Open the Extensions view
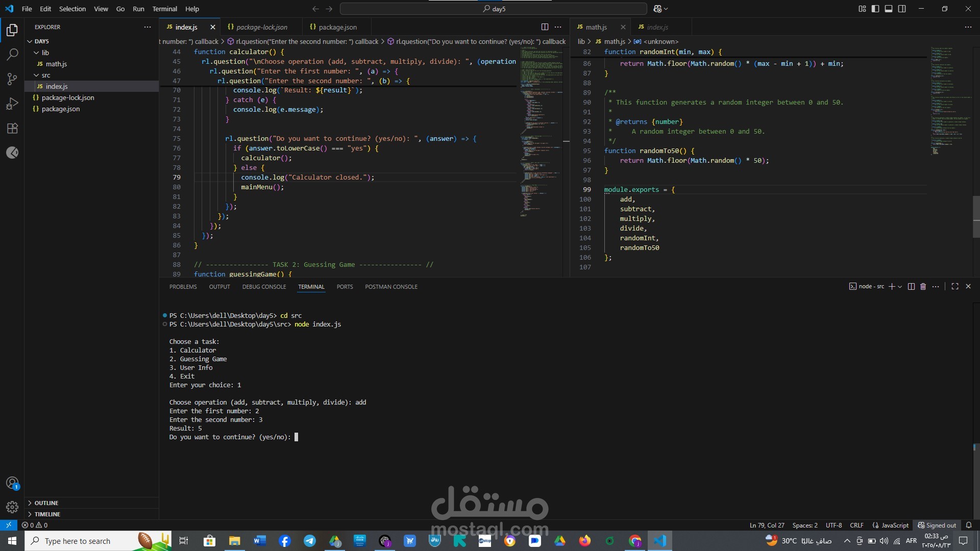The width and height of the screenshot is (980, 551). pyautogui.click(x=12, y=128)
